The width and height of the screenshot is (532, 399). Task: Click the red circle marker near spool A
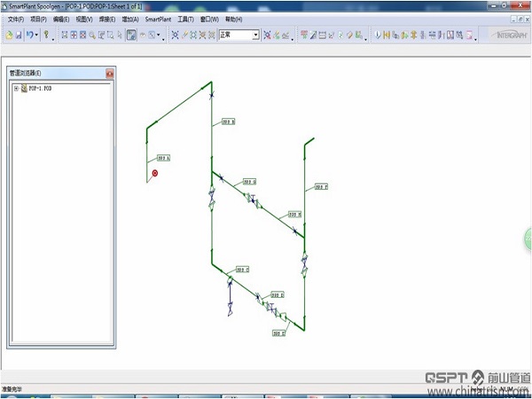[x=155, y=174]
